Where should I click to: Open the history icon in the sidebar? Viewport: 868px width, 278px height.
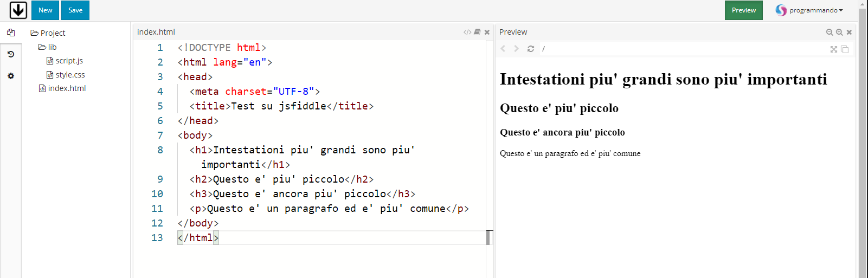[11, 54]
